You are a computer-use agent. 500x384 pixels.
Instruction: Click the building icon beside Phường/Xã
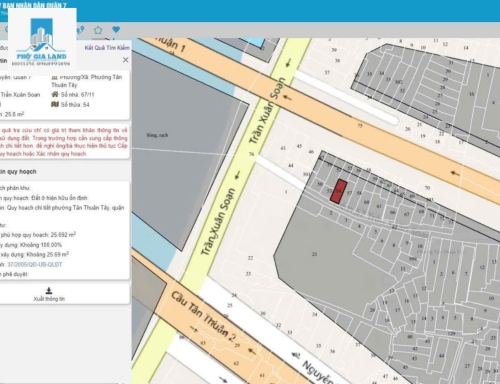pos(55,77)
